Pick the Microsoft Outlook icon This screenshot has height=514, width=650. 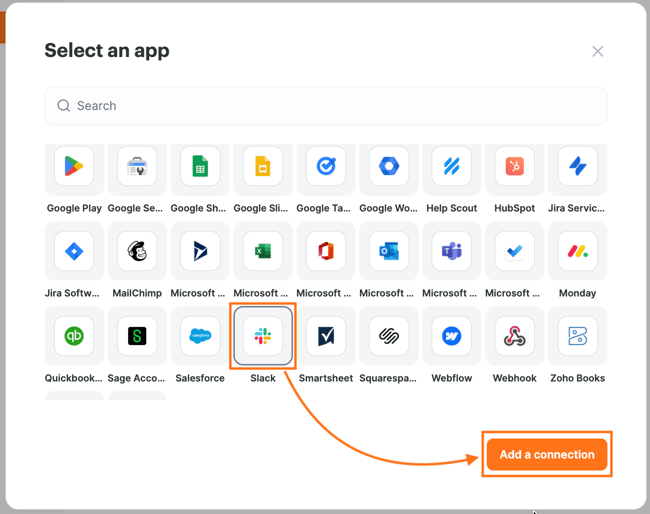(x=389, y=251)
